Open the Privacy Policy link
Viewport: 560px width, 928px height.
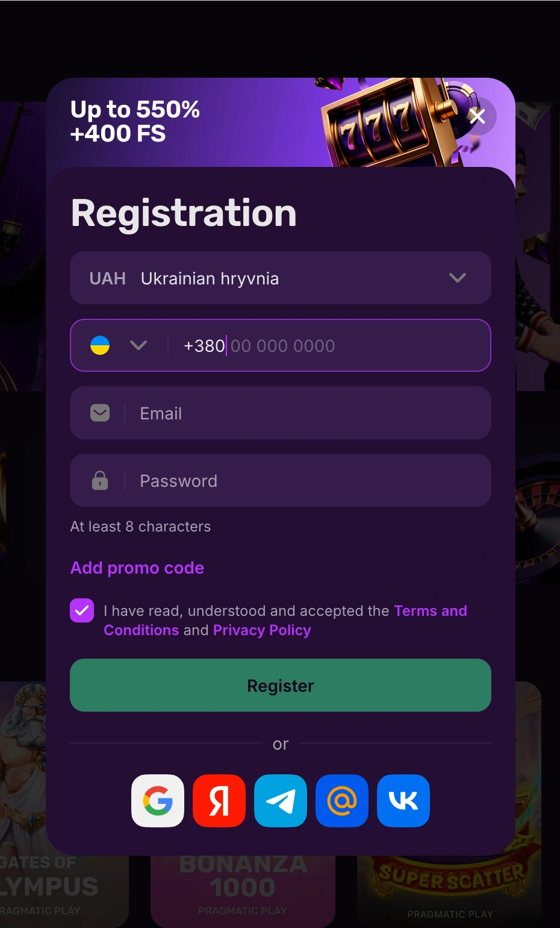(262, 630)
